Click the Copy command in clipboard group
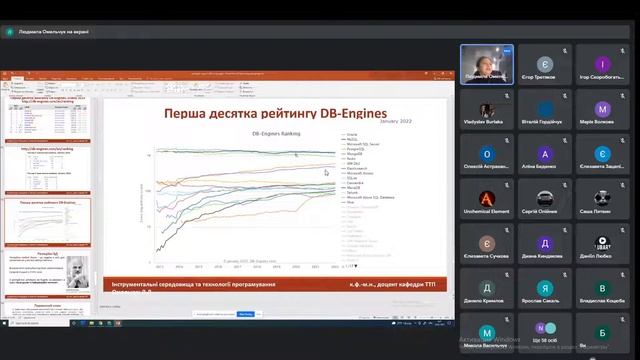Image resolution: width=640 pixels, height=360 pixels. click(19, 87)
